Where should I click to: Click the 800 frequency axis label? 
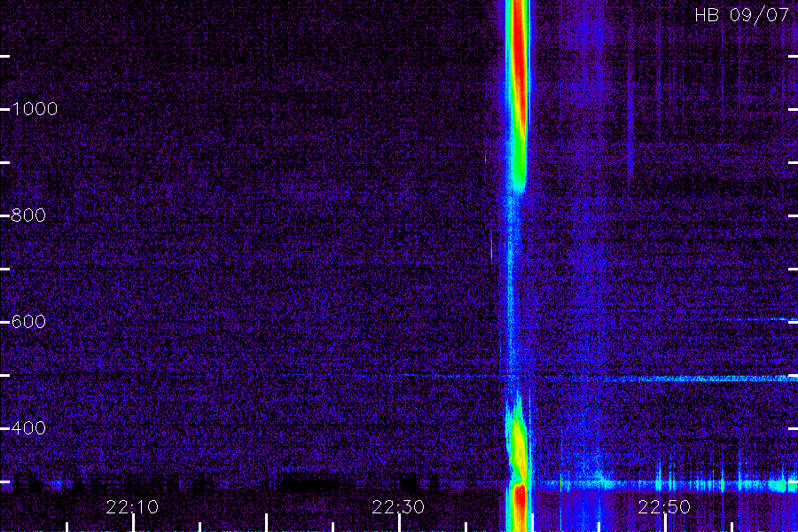tap(28, 215)
